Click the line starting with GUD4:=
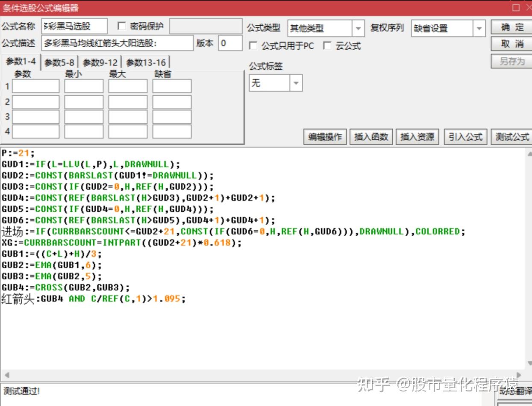Image resolution: width=532 pixels, height=406 pixels. tap(138, 198)
